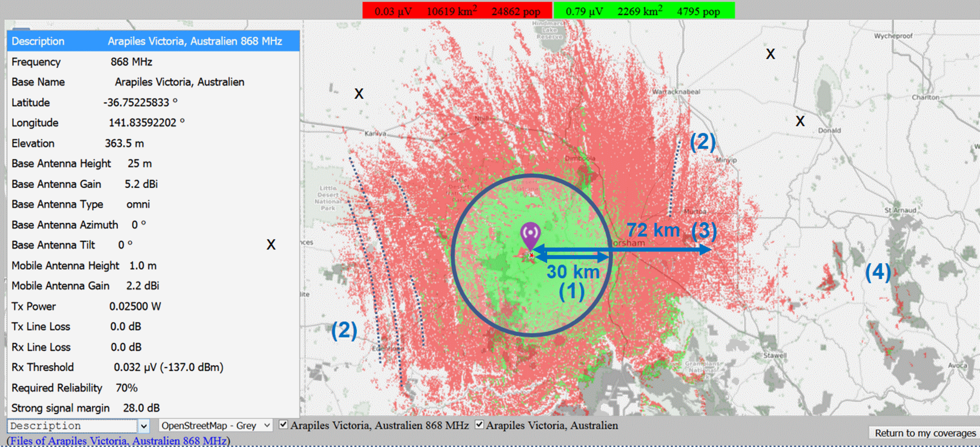The height and width of the screenshot is (447, 980).
Task: Open the OpenStreetMap - Grey map type dropdown
Action: pyautogui.click(x=215, y=426)
